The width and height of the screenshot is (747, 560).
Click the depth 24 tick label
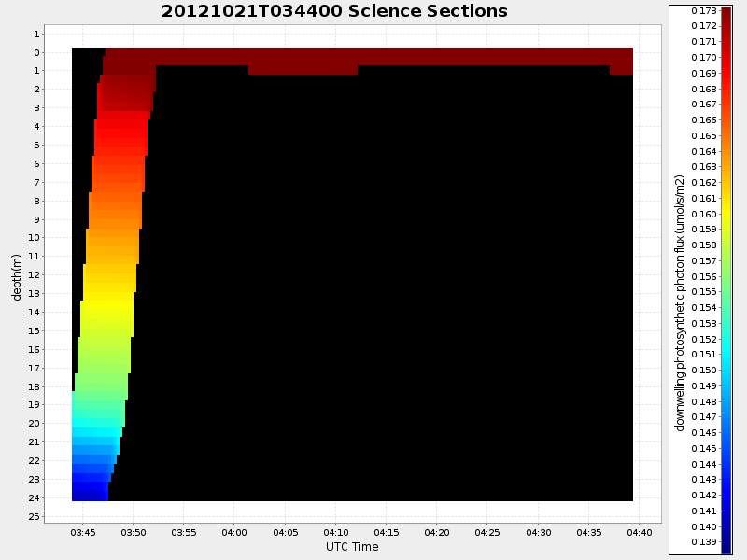[35, 497]
